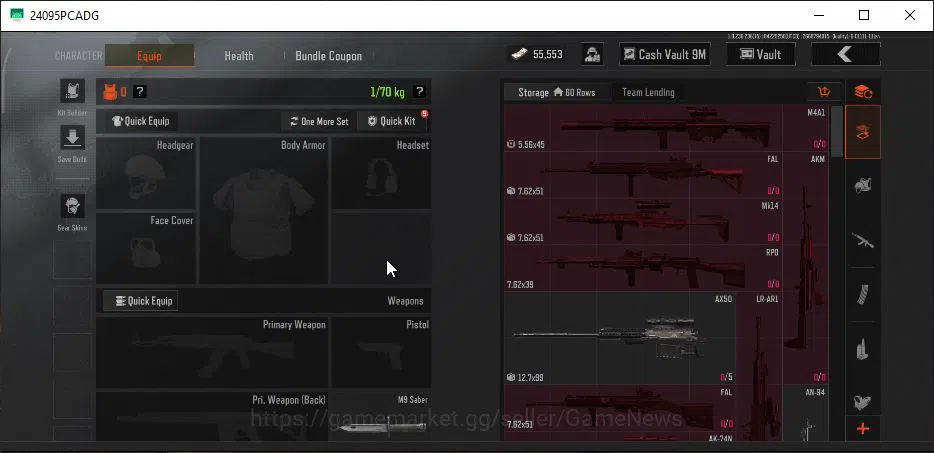Click Quick Equip above the gear slots

[x=141, y=121]
